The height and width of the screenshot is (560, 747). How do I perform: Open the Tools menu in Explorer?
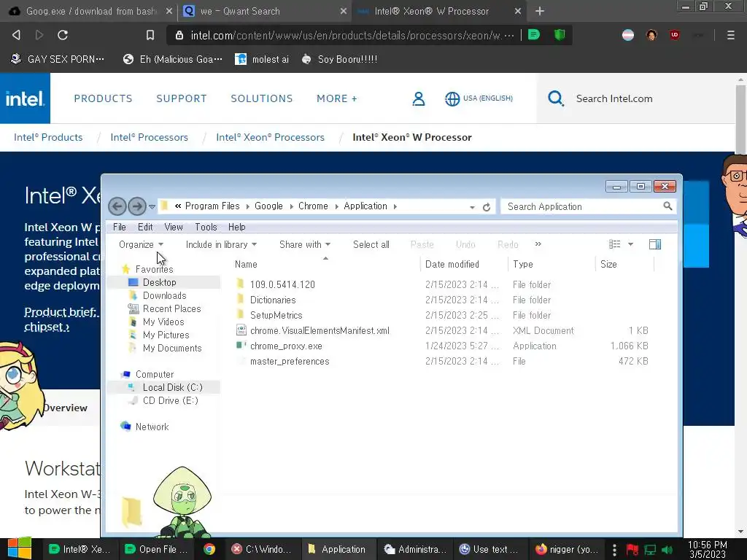pos(206,227)
